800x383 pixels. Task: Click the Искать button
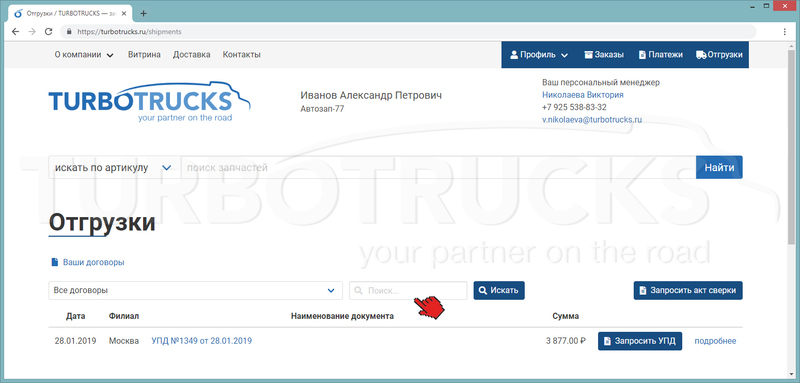(x=499, y=290)
